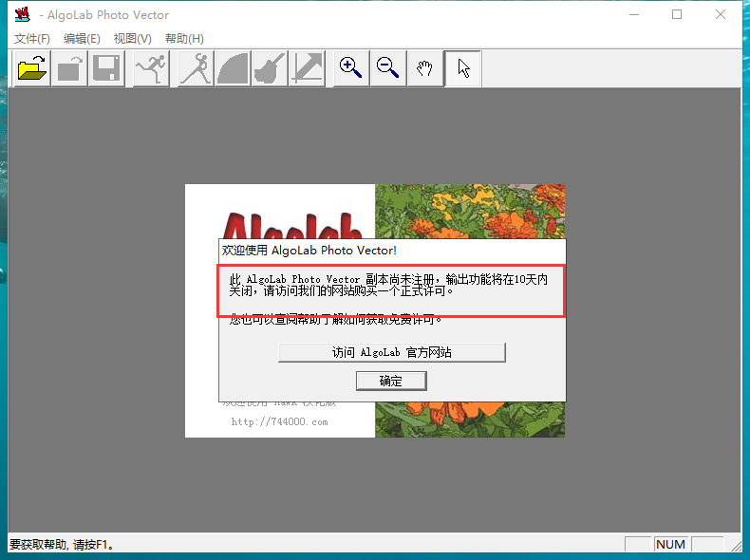Viewport: 750px width, 560px height.
Task: Click the grayed-out import folder icon
Action: point(69,68)
